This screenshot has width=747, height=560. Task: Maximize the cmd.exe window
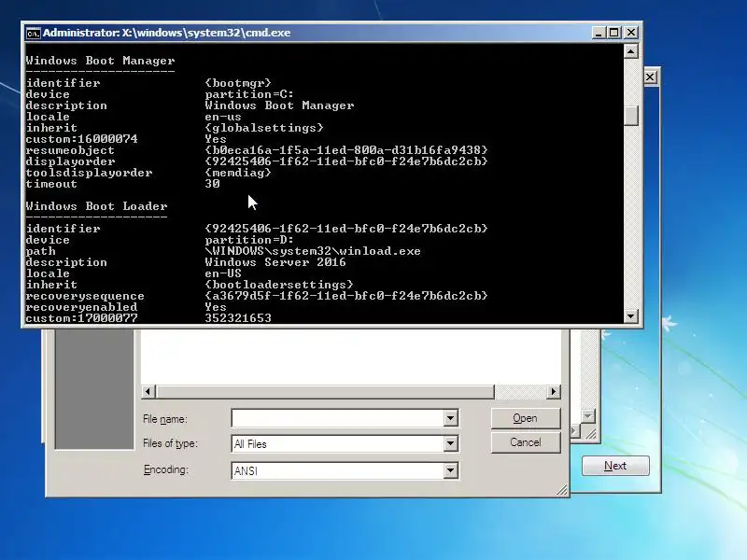(x=614, y=33)
